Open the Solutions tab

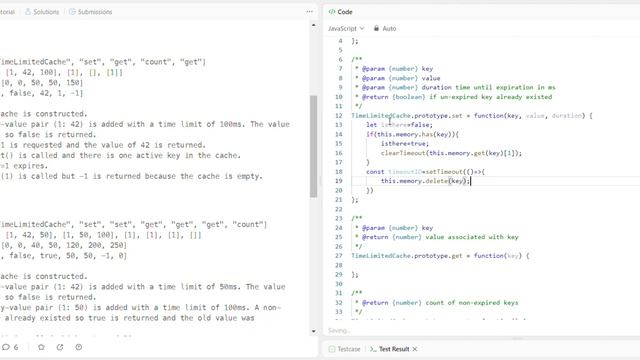[42, 12]
